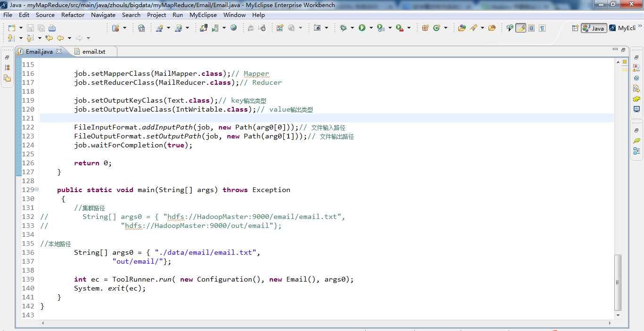Switch to the email.txt editor tab

coord(93,51)
